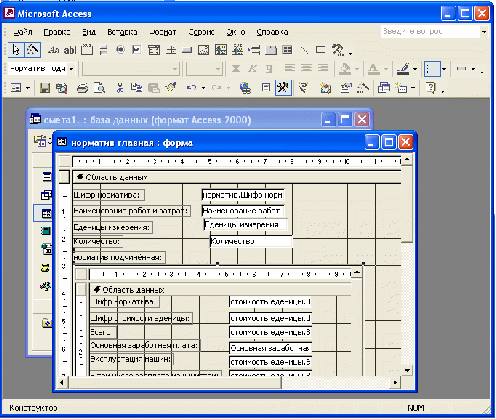The width and height of the screenshot is (496, 419).
Task: Use the Format Painter brush icon
Action: [x=171, y=88]
